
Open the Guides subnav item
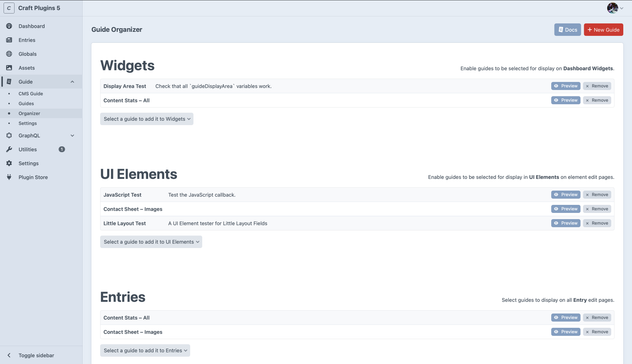26,104
